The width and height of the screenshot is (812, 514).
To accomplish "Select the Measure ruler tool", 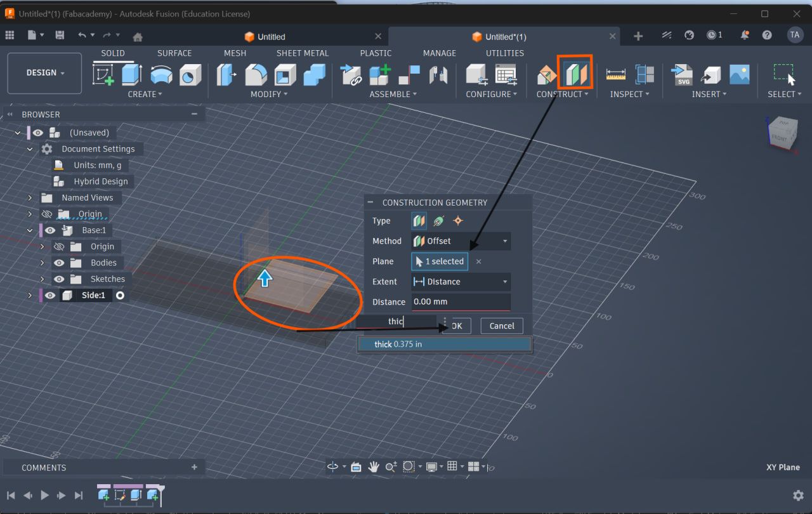I will pos(615,75).
